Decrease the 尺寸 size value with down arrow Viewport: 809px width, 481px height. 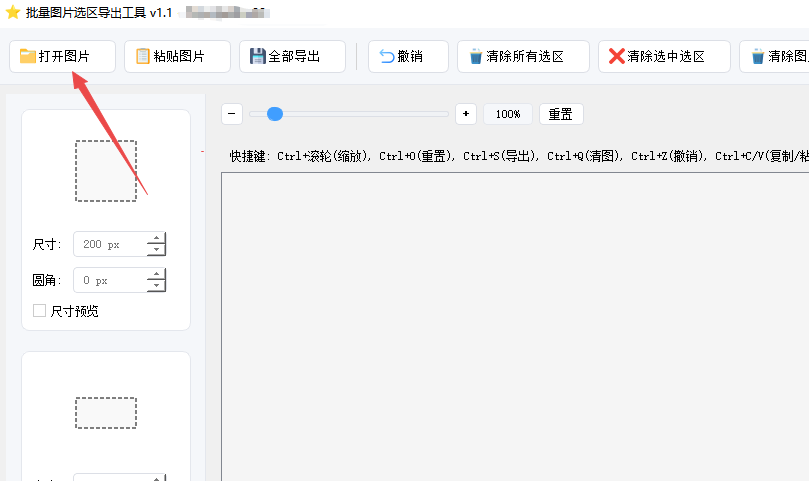(x=156, y=250)
